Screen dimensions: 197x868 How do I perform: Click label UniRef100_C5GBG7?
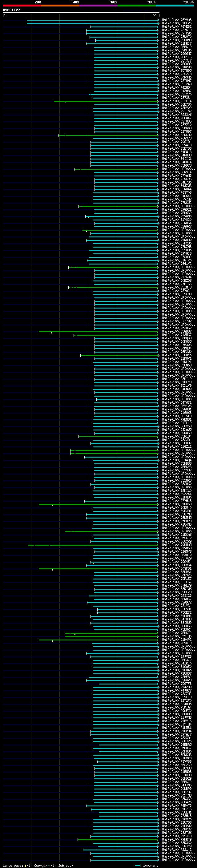(177, 332)
